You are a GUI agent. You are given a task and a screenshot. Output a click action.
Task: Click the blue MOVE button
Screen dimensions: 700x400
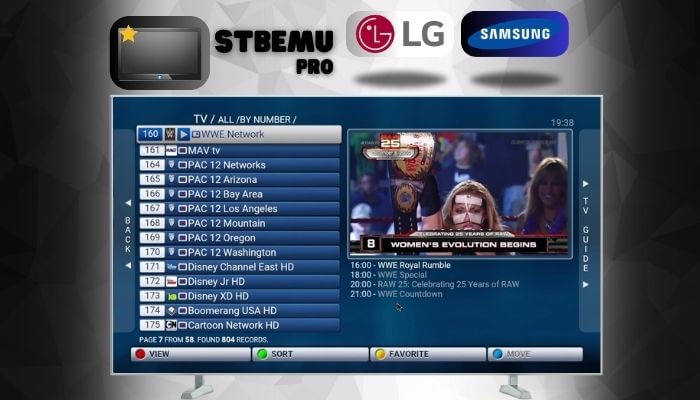[535, 354]
